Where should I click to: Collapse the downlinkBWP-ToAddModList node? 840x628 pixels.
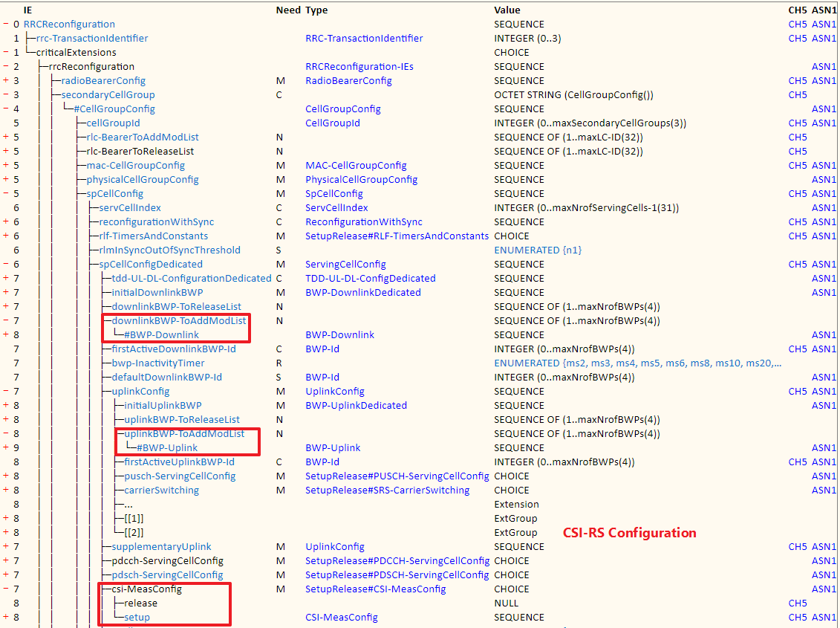6,321
